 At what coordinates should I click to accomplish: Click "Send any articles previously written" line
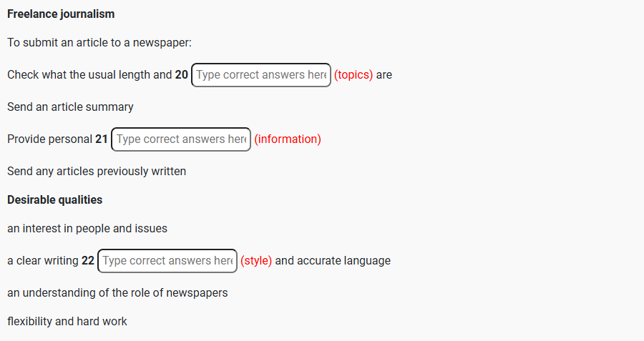point(97,172)
